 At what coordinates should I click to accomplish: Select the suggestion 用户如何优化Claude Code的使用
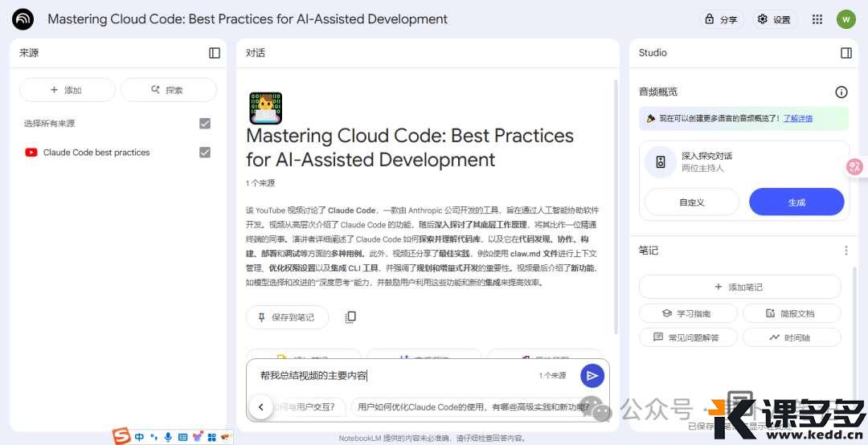473,407
